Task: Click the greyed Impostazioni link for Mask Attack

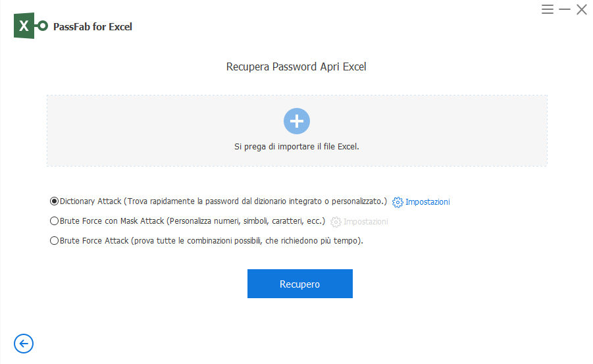Action: click(366, 222)
